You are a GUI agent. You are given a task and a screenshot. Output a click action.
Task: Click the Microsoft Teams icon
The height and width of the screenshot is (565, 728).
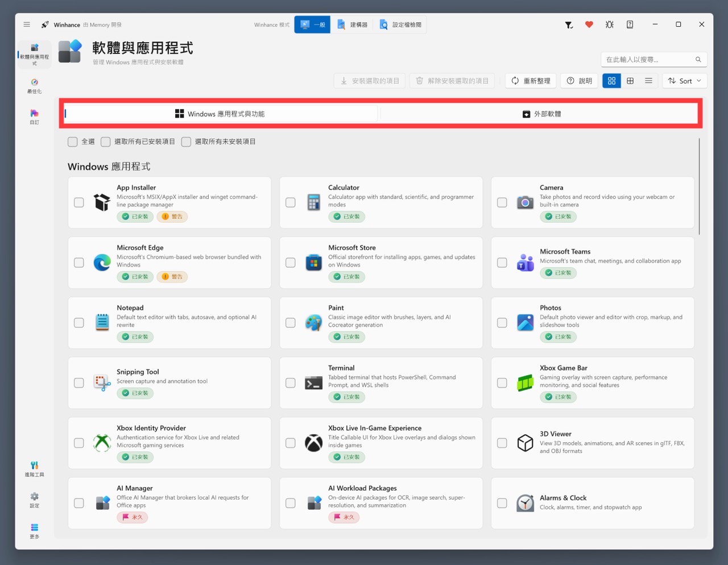coord(526,263)
